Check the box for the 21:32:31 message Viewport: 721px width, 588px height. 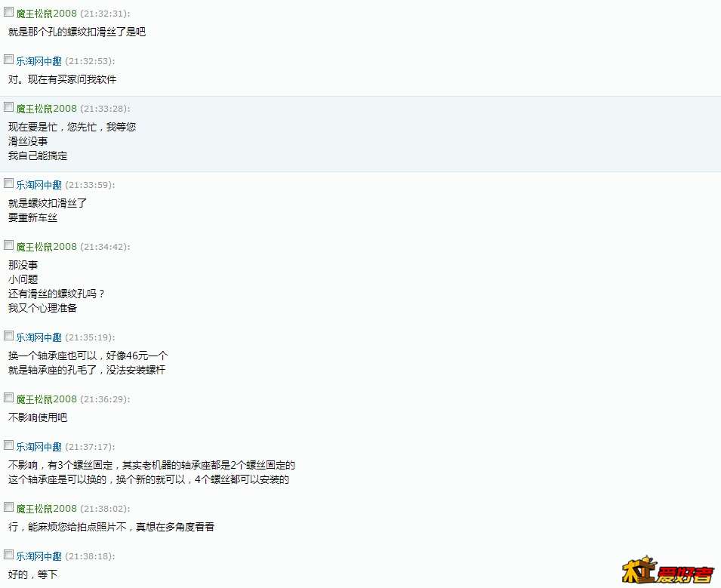coord(9,11)
